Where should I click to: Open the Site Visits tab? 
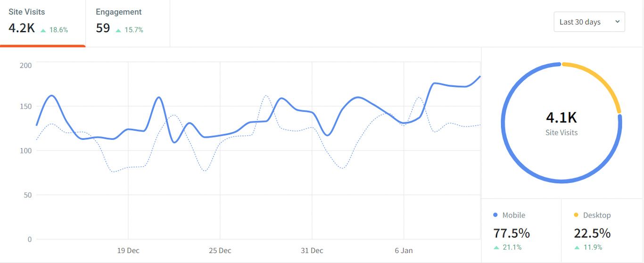coord(42,22)
